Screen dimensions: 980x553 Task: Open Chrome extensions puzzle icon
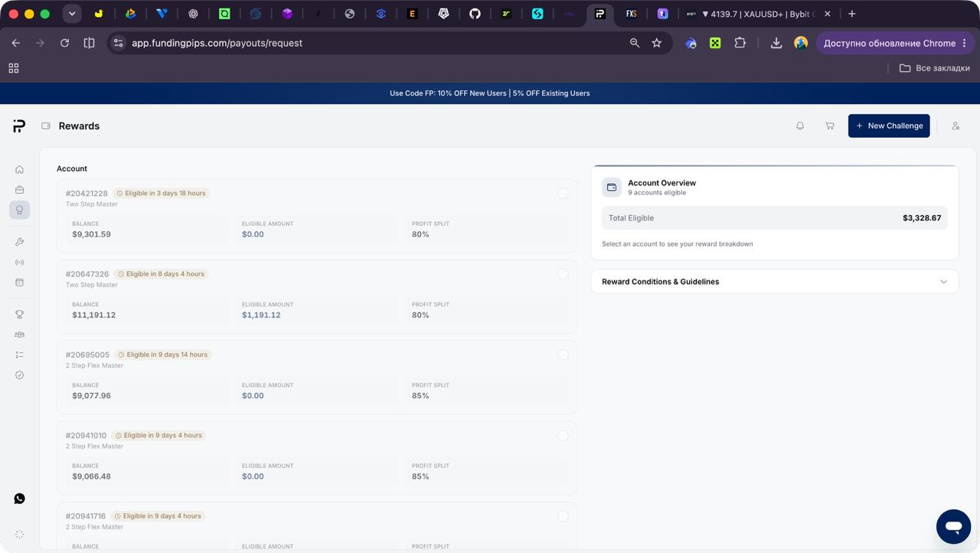[740, 43]
